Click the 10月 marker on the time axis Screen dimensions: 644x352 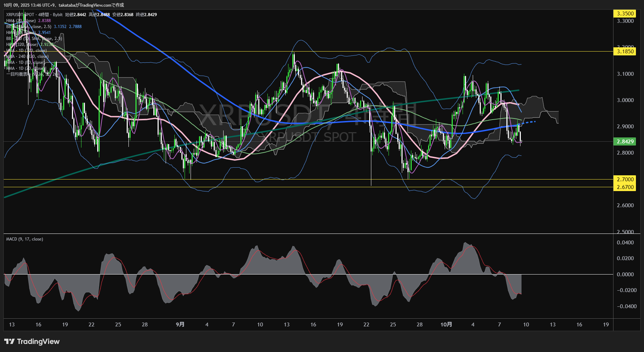[x=446, y=325]
